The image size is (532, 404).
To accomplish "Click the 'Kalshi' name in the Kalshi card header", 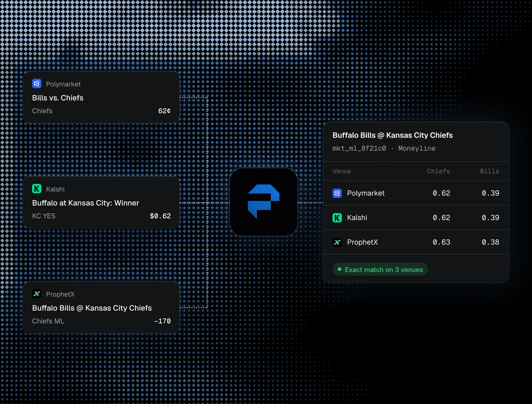I will (55, 189).
